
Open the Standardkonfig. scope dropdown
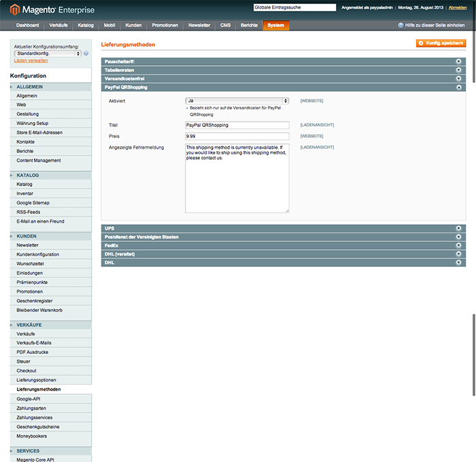click(x=48, y=53)
